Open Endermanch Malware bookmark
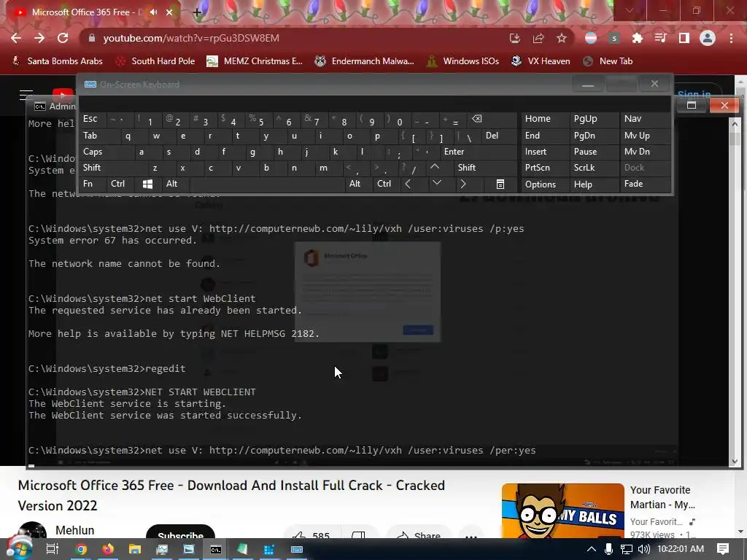Viewport: 747px width, 560px height. (365, 61)
